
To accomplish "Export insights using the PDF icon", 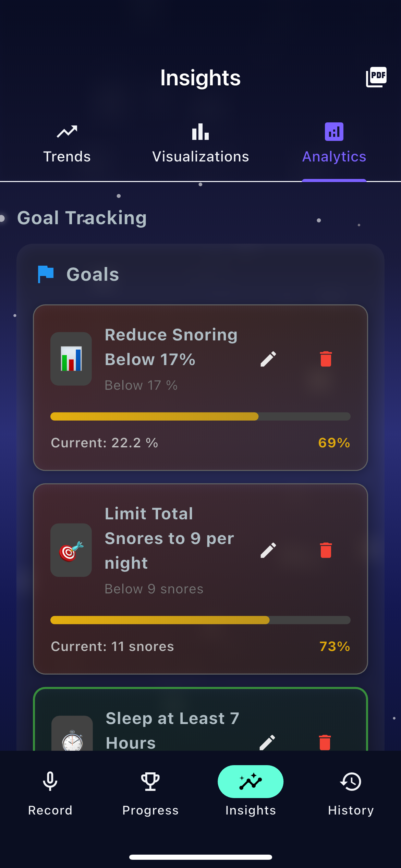I will (376, 77).
